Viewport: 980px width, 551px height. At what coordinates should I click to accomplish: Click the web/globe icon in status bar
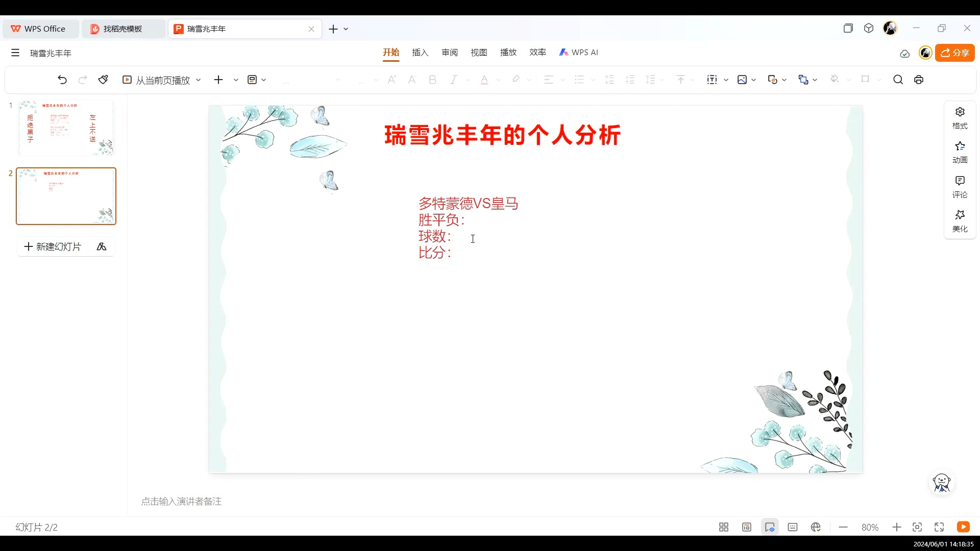click(x=816, y=527)
